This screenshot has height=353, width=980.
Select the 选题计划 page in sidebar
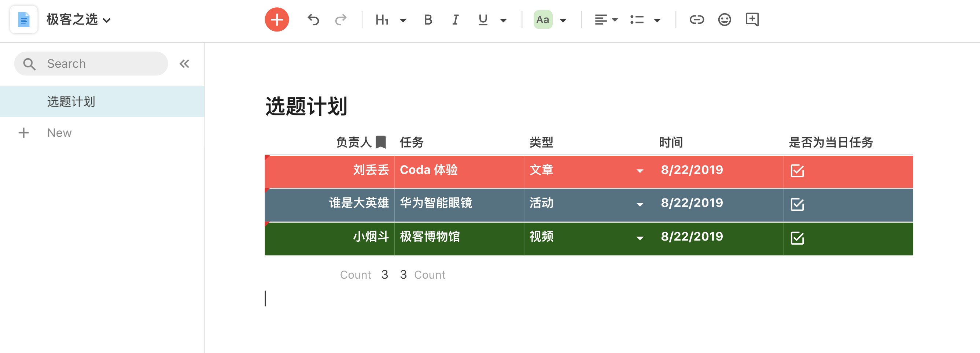tap(102, 101)
